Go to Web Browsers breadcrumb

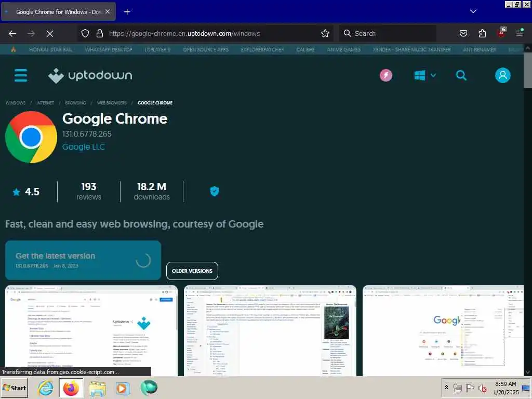[x=112, y=103]
